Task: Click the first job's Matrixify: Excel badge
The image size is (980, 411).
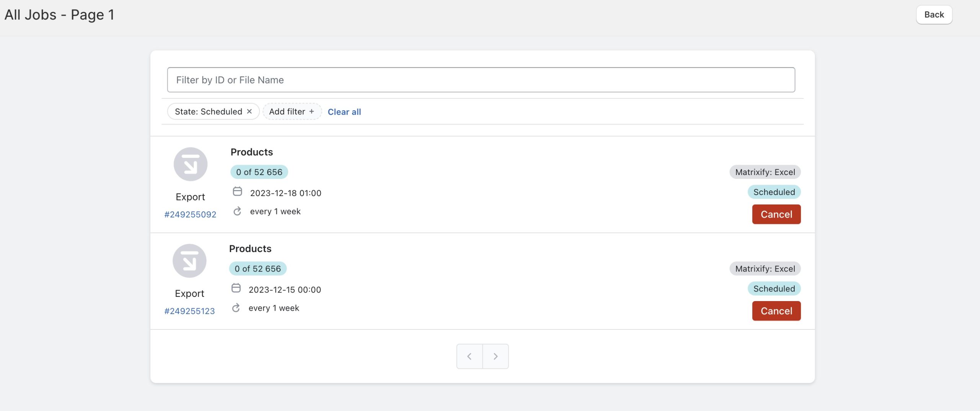Action: pyautogui.click(x=765, y=172)
